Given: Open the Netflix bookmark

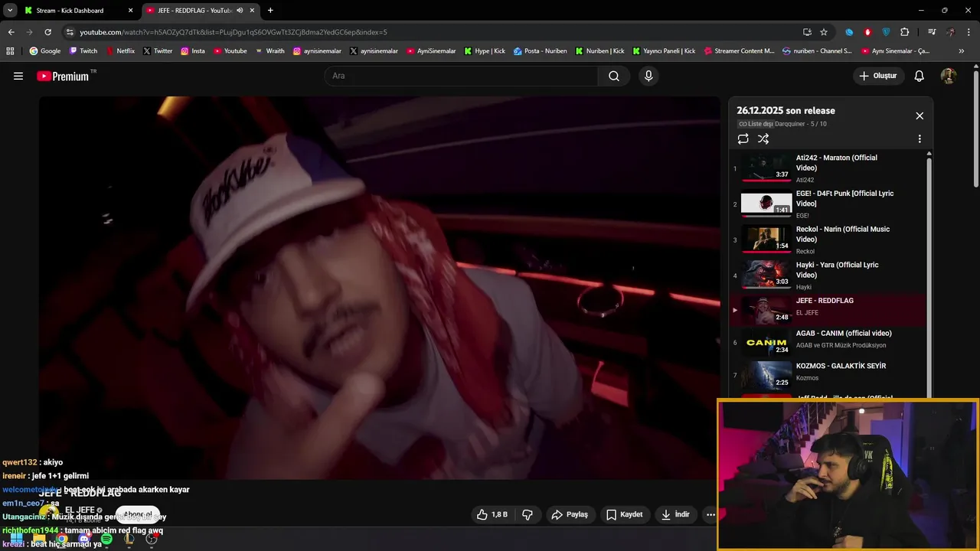Looking at the screenshot, I should click(x=120, y=51).
